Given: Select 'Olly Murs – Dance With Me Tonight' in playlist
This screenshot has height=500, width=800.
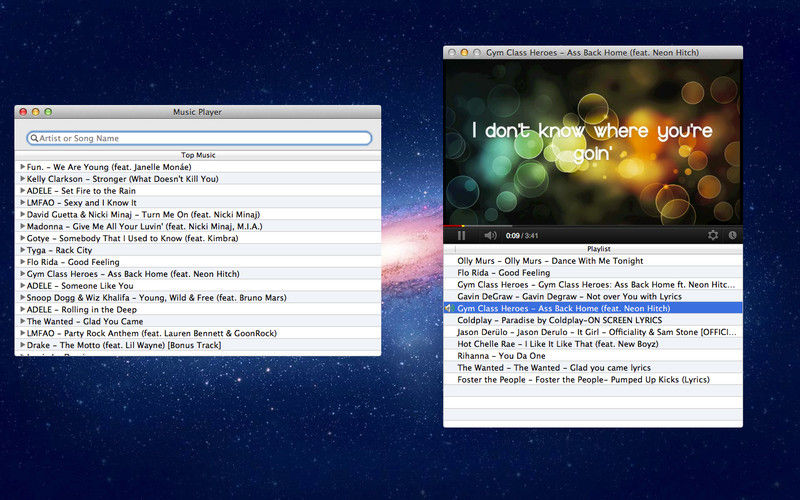Looking at the screenshot, I should (x=593, y=261).
